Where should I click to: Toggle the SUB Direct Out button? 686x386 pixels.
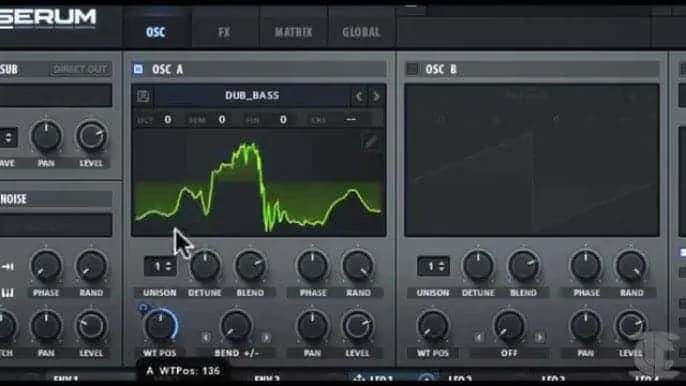point(80,69)
